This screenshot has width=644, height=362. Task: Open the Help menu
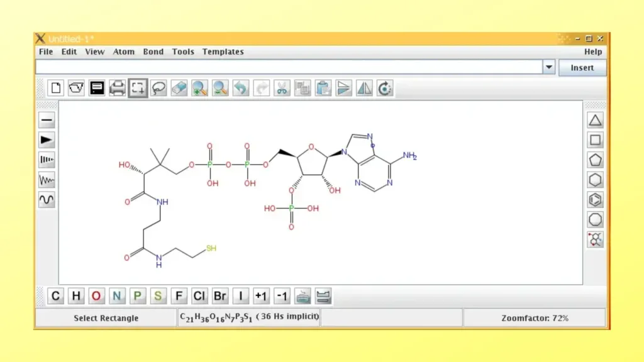pos(592,52)
